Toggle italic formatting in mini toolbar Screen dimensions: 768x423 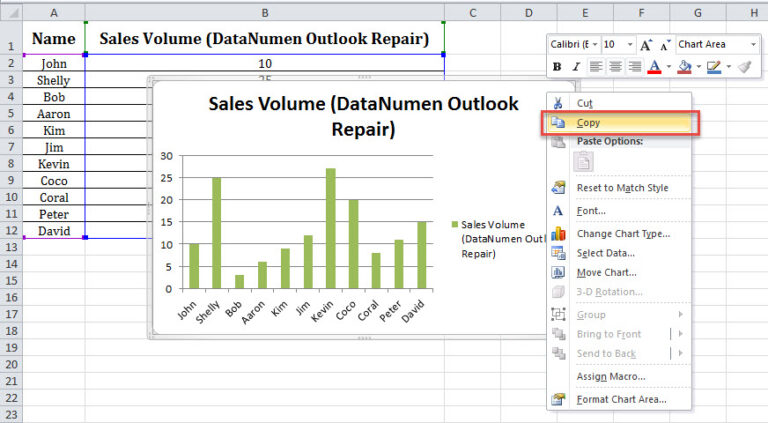point(575,67)
